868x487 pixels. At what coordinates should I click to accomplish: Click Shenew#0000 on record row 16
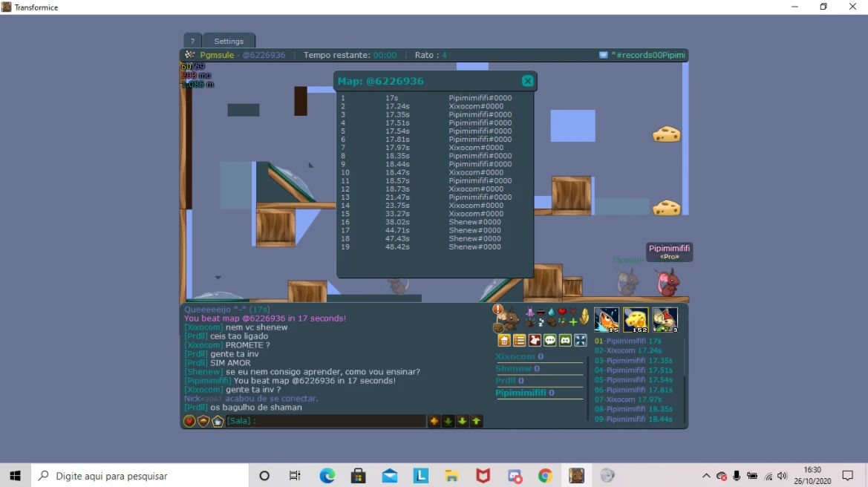(x=474, y=222)
